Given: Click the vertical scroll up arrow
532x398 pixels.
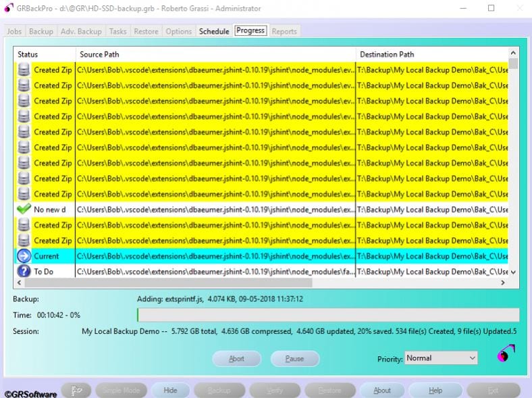Looking at the screenshot, I should (513, 53).
